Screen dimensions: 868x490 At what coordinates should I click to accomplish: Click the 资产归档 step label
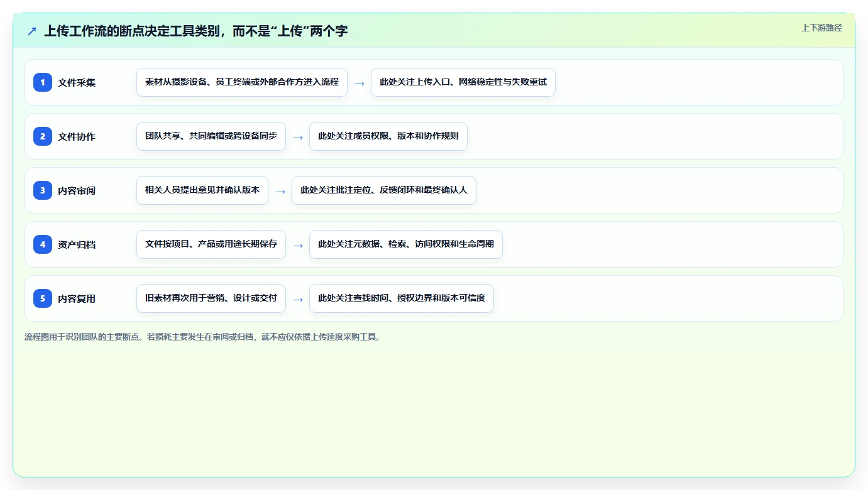pyautogui.click(x=77, y=244)
